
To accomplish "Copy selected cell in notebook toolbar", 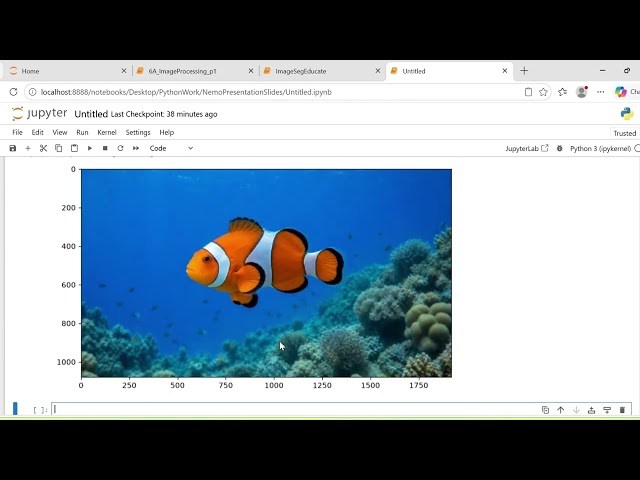I will click(59, 148).
